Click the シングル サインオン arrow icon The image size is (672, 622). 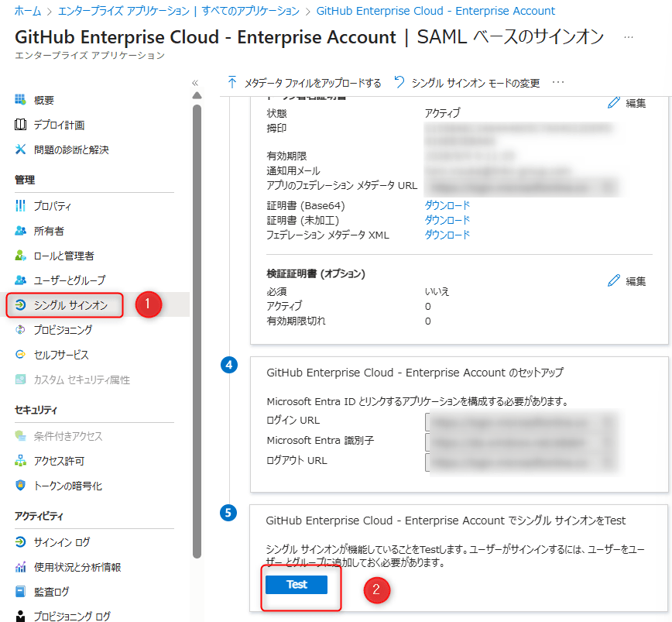click(x=20, y=304)
